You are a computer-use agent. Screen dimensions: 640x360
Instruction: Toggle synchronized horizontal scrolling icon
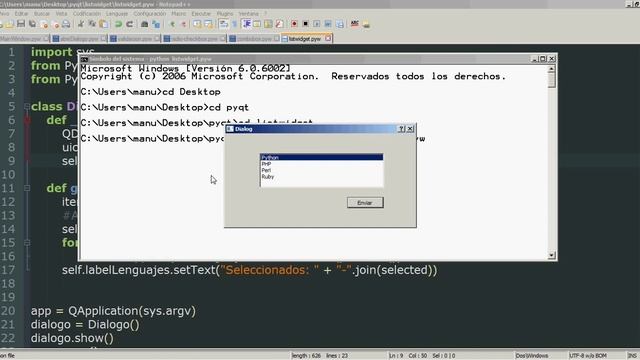pos(209,24)
